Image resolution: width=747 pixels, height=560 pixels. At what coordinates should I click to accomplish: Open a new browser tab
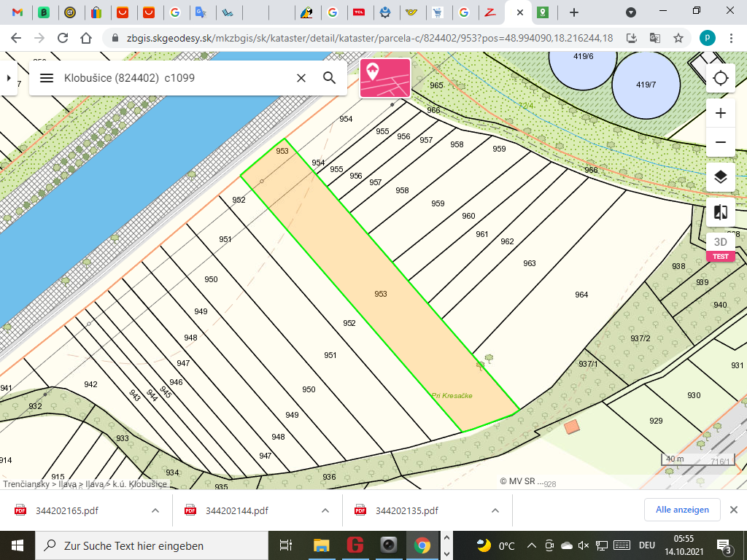tap(574, 12)
